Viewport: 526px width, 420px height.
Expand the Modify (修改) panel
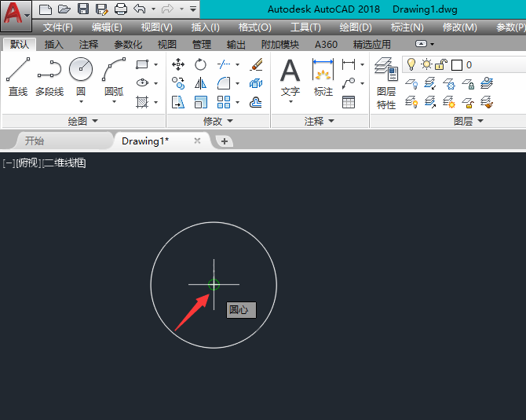[218, 121]
